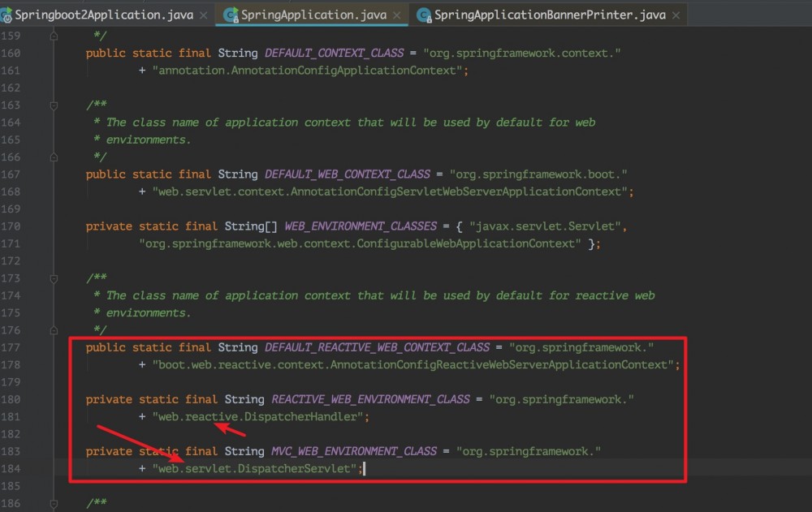The height and width of the screenshot is (512, 812).
Task: Collapse the code fold marker at line 166
Action: pyautogui.click(x=53, y=157)
